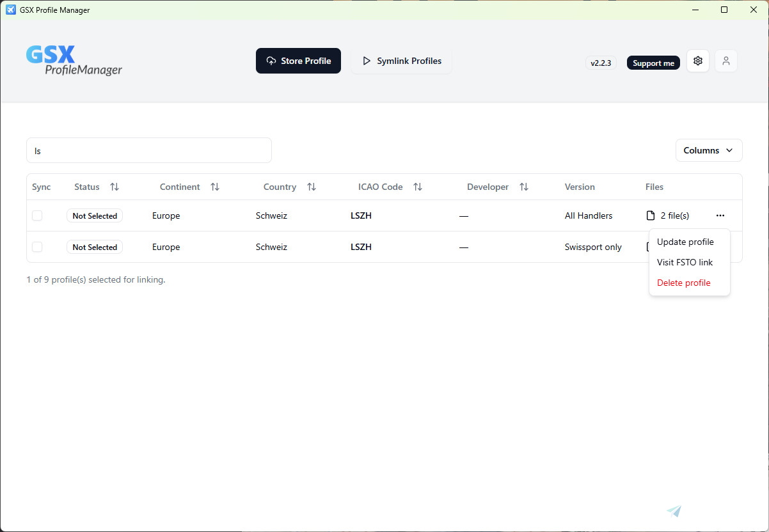
Task: Click the Store Profile button
Action: point(298,61)
